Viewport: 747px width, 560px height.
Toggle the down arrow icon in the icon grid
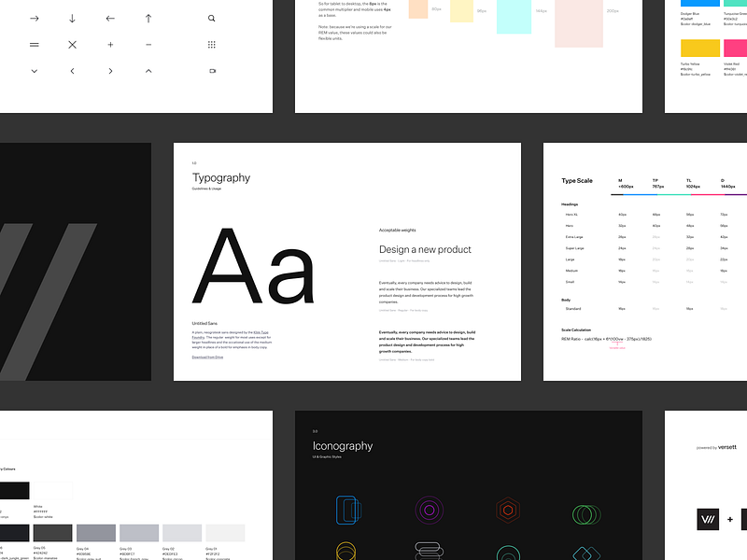71,17
